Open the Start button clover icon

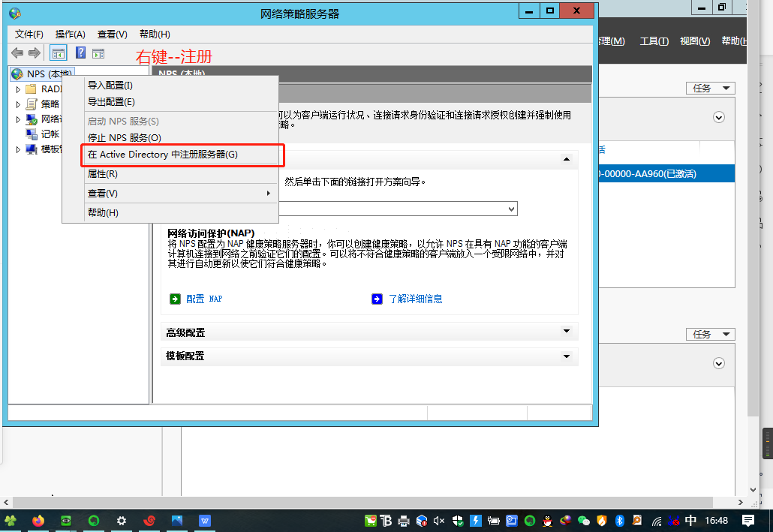11,521
